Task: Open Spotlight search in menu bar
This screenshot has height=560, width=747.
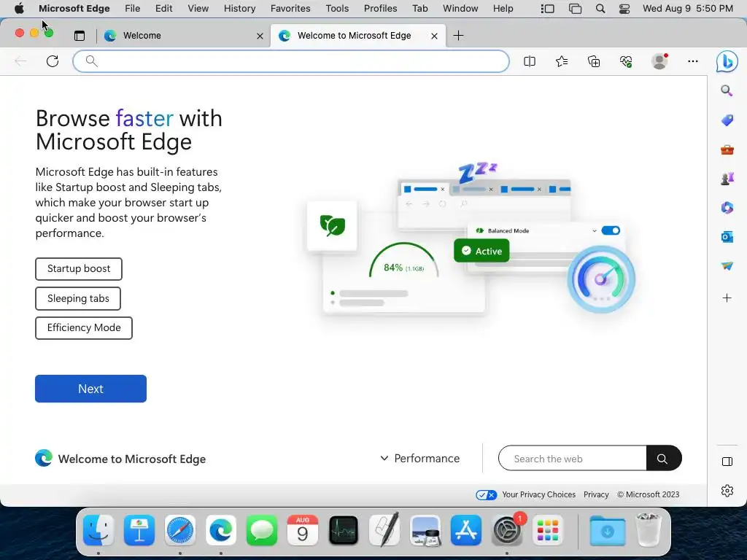Action: click(600, 9)
